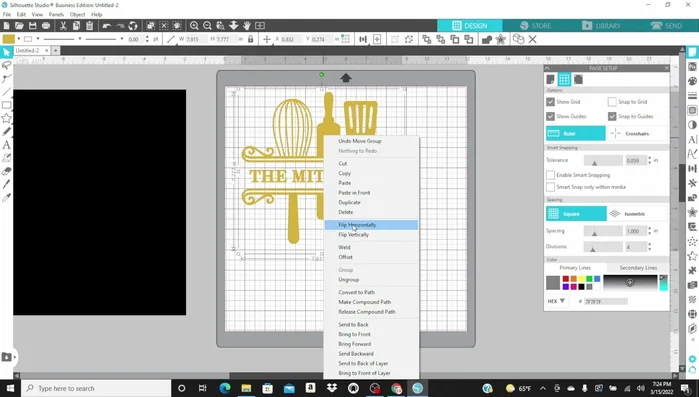Select the Pan hand tool icon
The image size is (699, 397).
[247, 25]
